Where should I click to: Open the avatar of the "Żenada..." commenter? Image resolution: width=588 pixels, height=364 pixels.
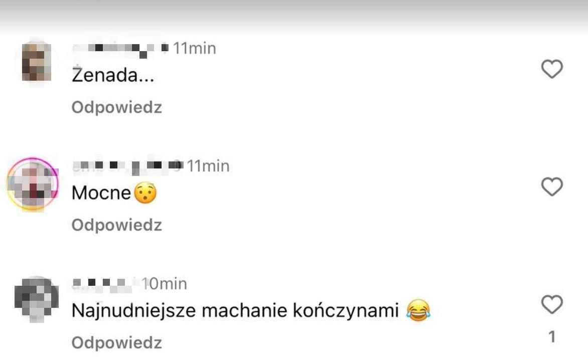(x=37, y=62)
